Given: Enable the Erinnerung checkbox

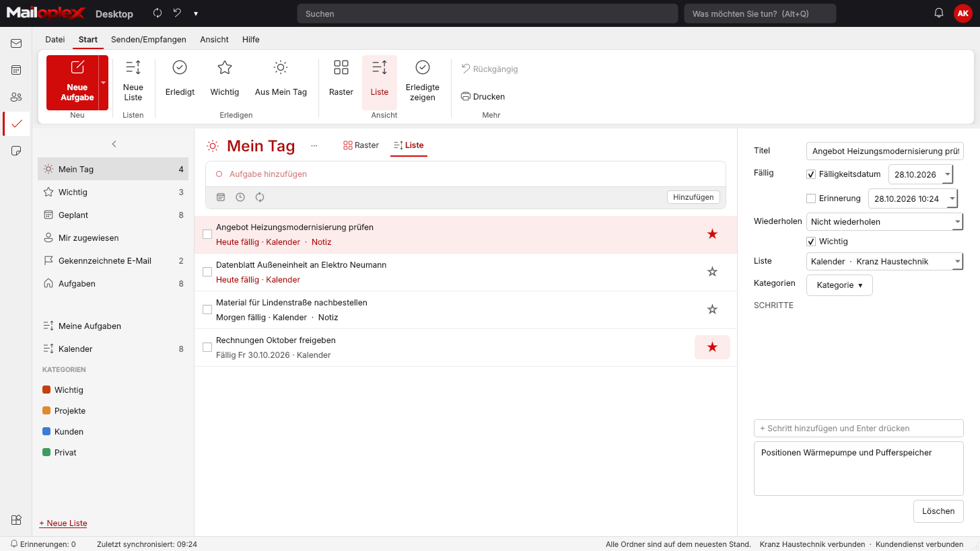Looking at the screenshot, I should click(x=811, y=198).
